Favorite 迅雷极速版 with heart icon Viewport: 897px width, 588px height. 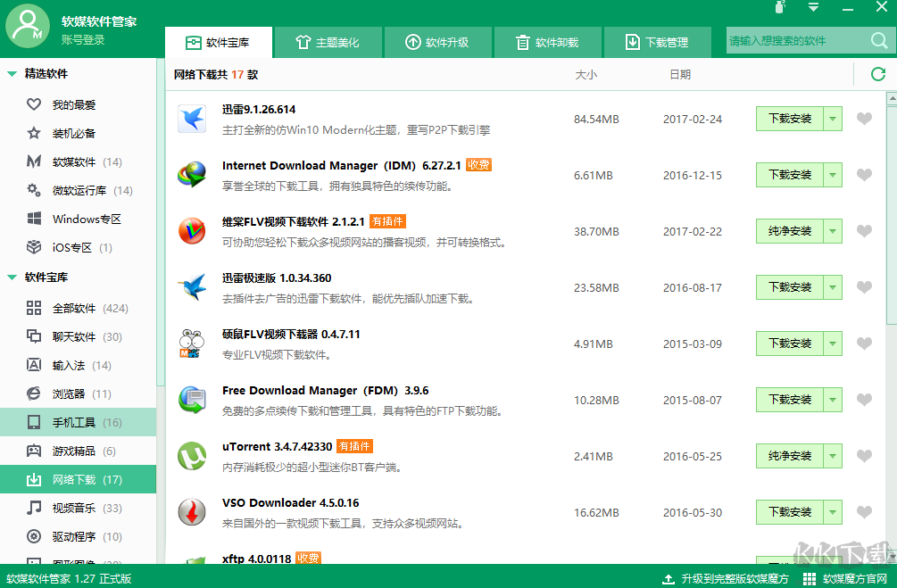click(x=864, y=287)
